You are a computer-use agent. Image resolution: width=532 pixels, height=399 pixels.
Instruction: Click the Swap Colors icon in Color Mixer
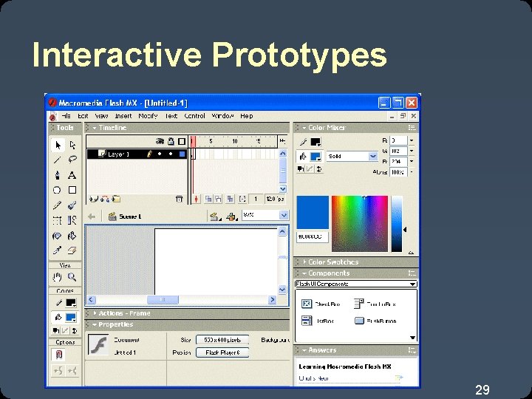pos(319,168)
